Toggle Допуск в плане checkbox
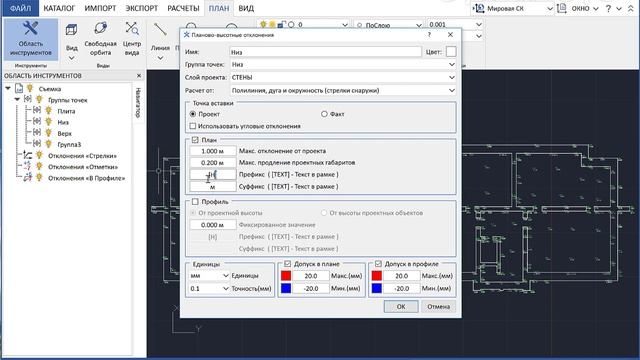Screen dimensions: 640x360 [x=287, y=264]
